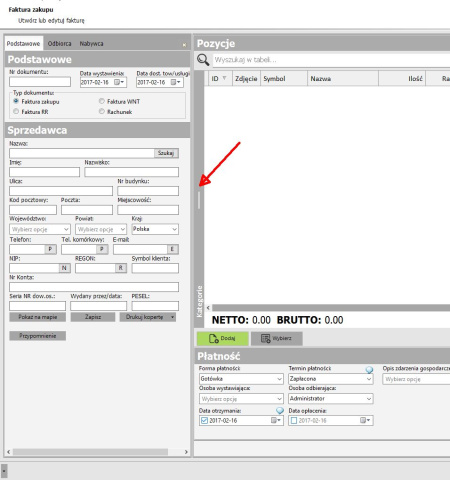This screenshot has width=450, height=480.
Task: Toggle the Data otrzymania checkbox
Action: coord(204,421)
